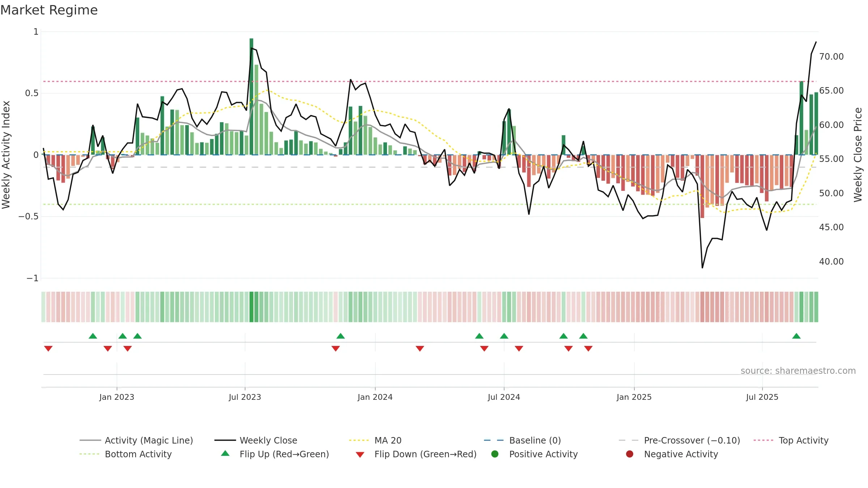The width and height of the screenshot is (868, 488).
Task: Click the flip-up marker right at Jul 2024
Action: tap(504, 336)
